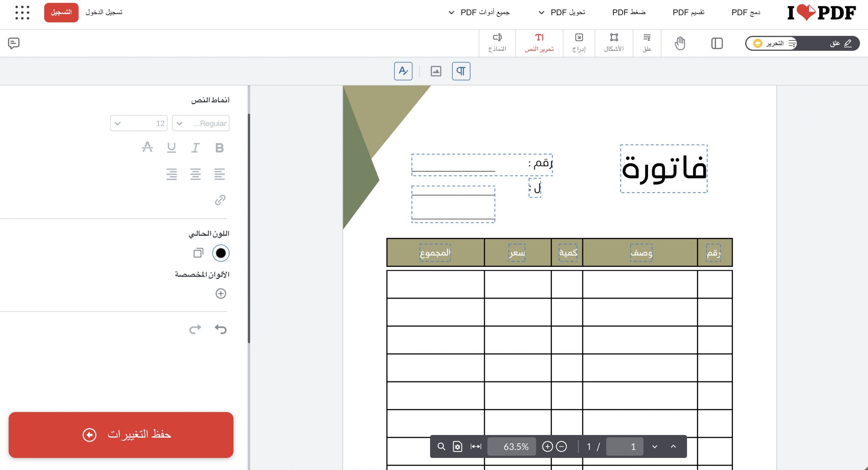Open the font style Regular dropdown
868x470 pixels.
(201, 123)
